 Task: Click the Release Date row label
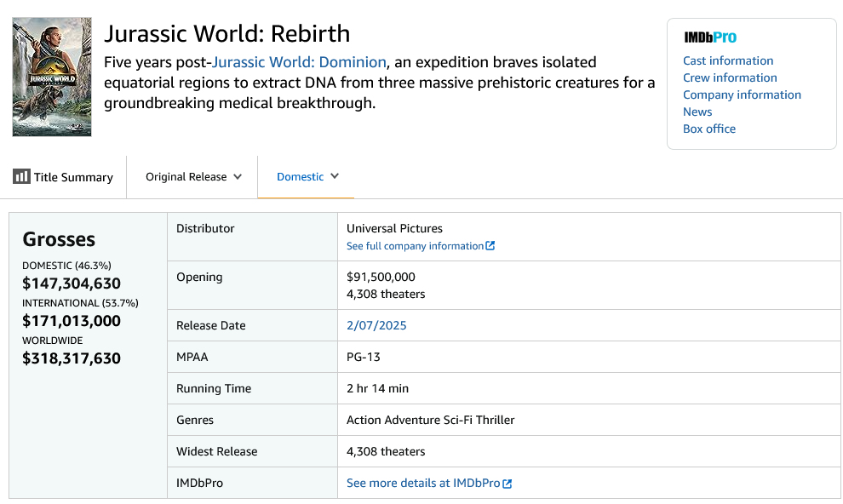pyautogui.click(x=211, y=325)
